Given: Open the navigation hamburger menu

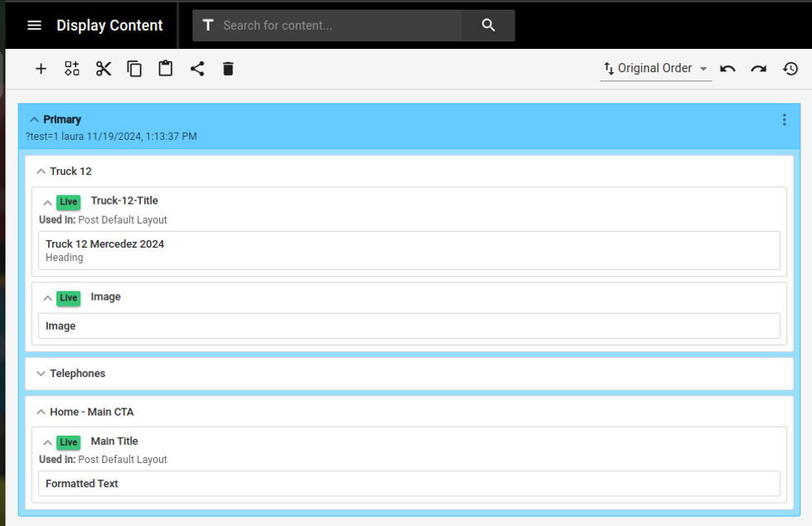Looking at the screenshot, I should click(x=34, y=25).
